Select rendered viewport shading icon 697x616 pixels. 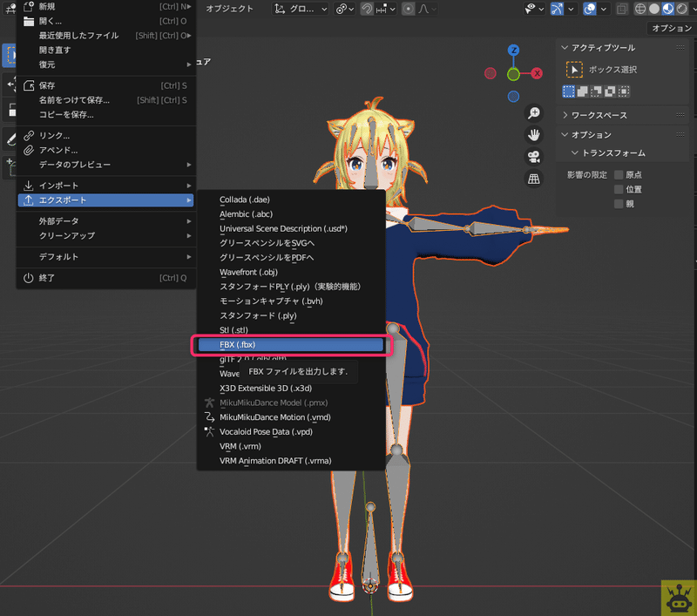point(681,9)
